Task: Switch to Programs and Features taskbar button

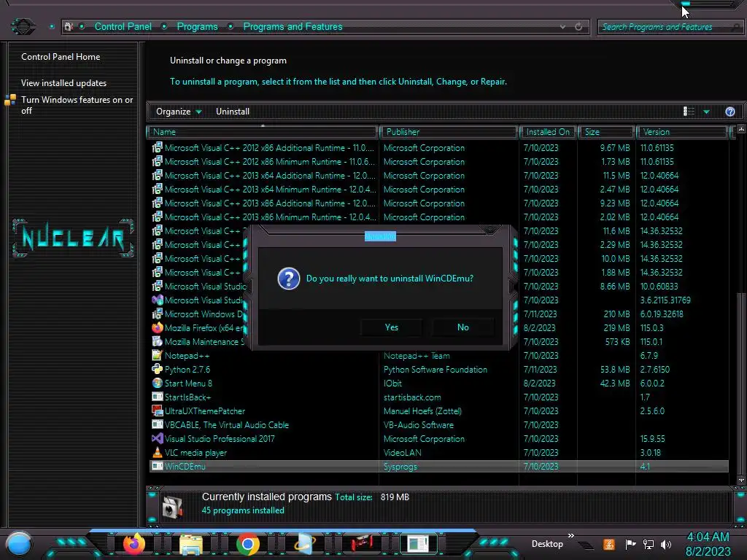Action: (x=418, y=544)
